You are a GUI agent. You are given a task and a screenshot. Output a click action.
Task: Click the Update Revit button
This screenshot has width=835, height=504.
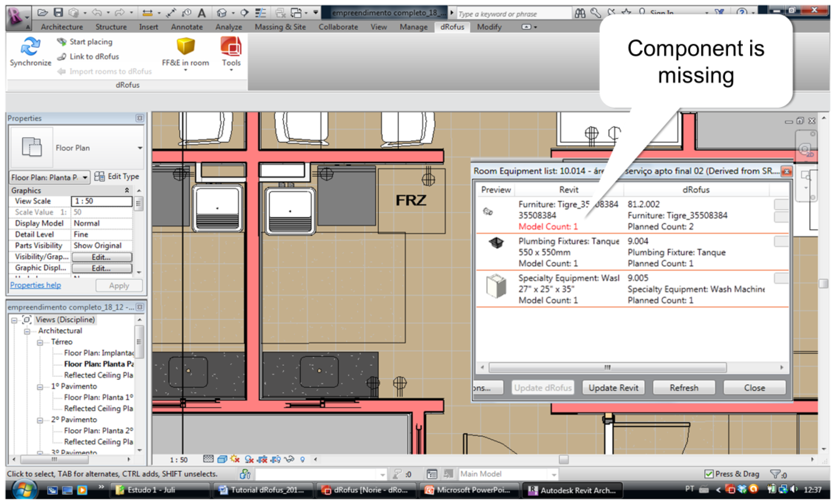(613, 387)
